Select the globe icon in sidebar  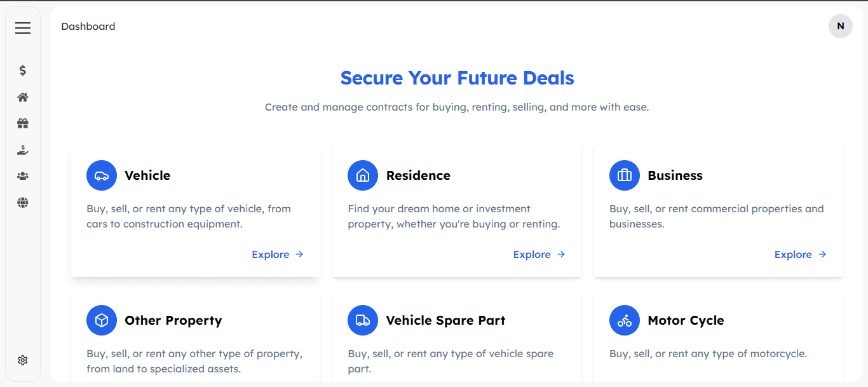click(23, 203)
